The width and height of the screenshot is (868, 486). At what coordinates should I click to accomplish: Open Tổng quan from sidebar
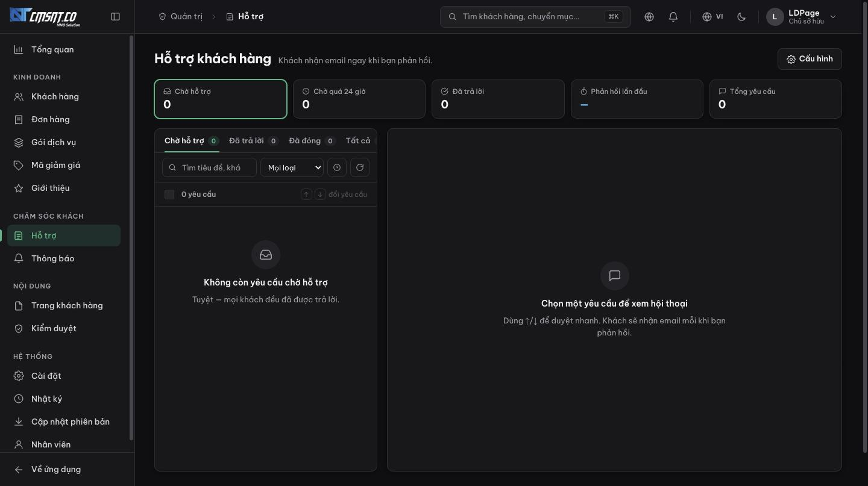[x=64, y=49]
